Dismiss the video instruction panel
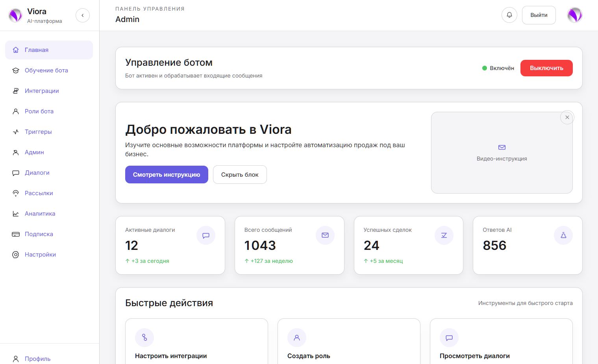 567,117
